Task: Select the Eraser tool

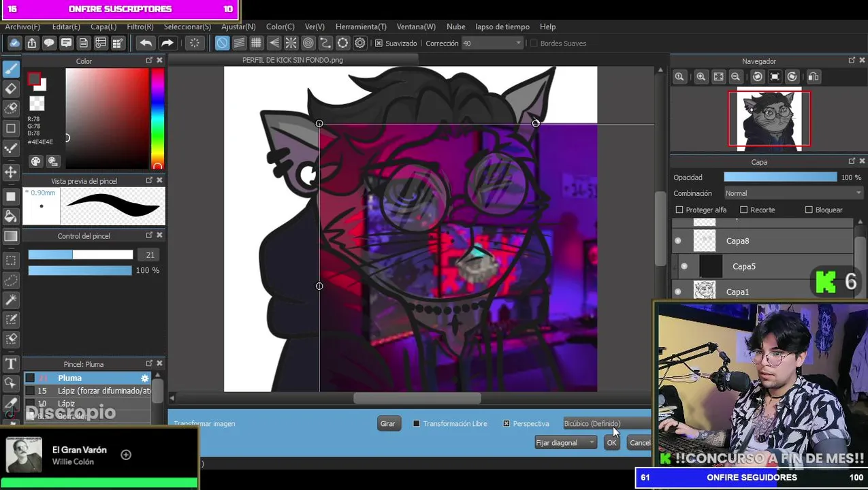Action: 11,88
